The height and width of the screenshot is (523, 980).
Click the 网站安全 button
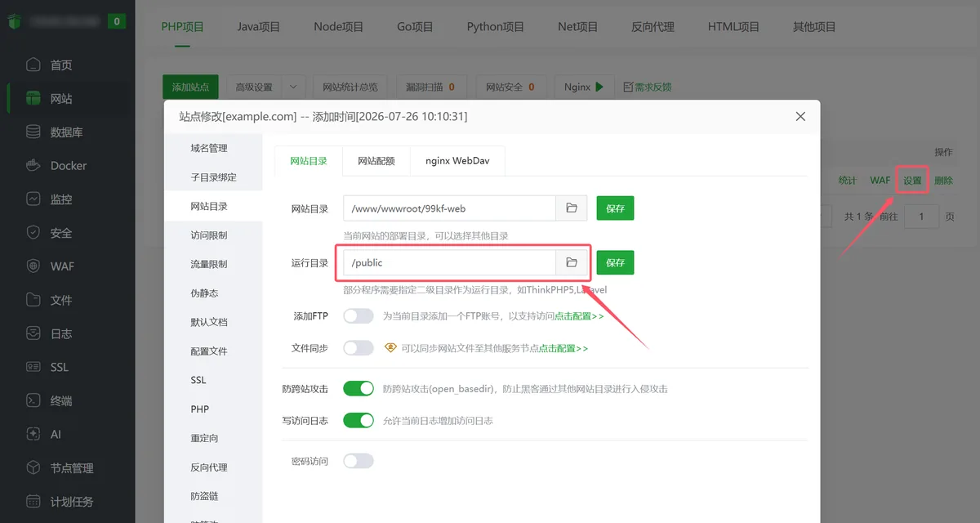(x=510, y=87)
